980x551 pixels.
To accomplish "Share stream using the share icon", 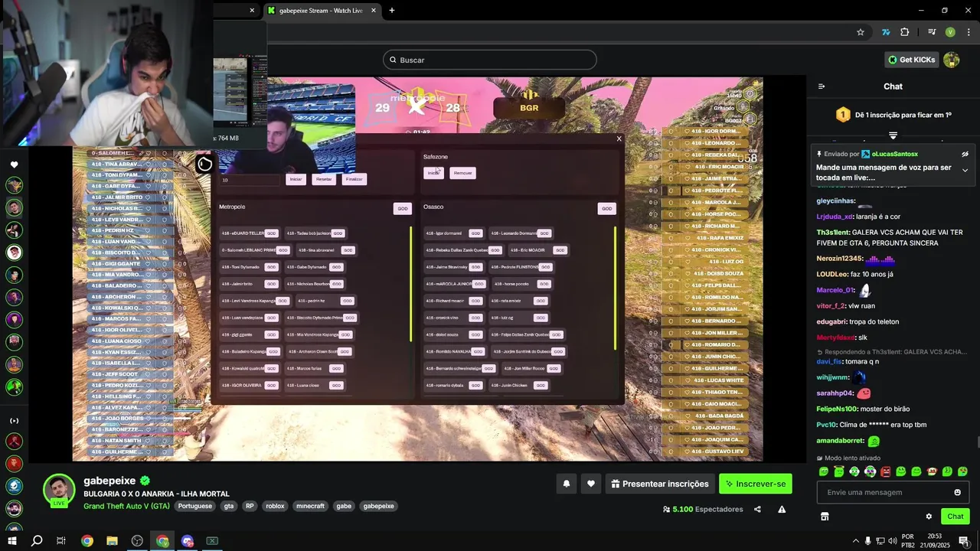I will click(757, 509).
